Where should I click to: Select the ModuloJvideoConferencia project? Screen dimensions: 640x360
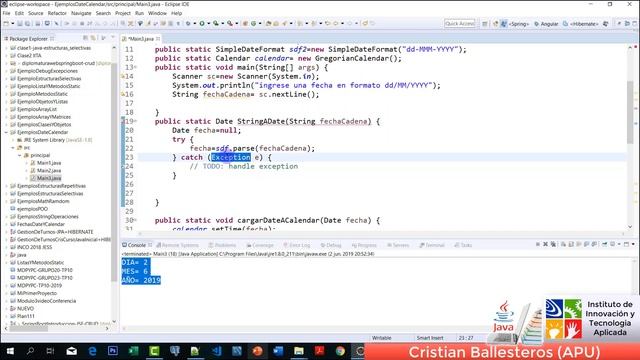point(46,301)
